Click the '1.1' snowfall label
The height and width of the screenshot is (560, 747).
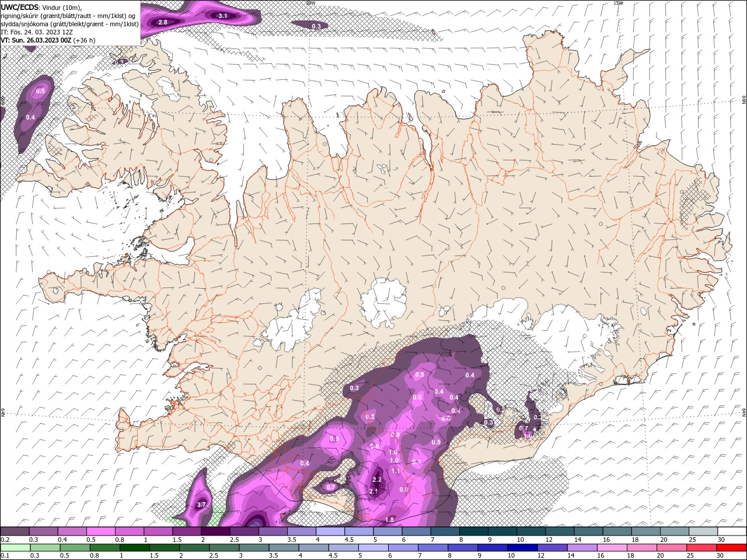pyautogui.click(x=395, y=471)
